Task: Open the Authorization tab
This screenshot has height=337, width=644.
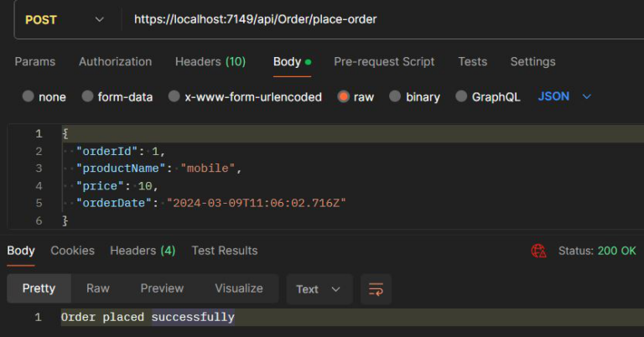Action: 115,61
